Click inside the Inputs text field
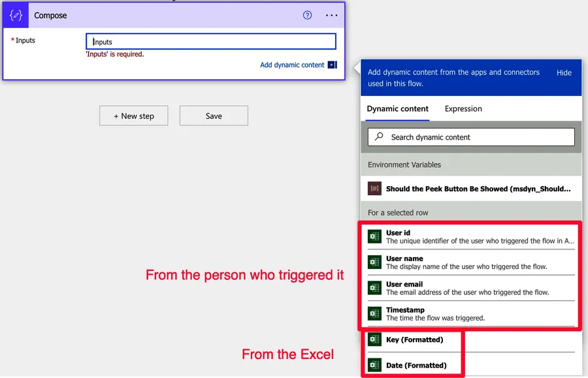588x378 pixels. tap(209, 40)
